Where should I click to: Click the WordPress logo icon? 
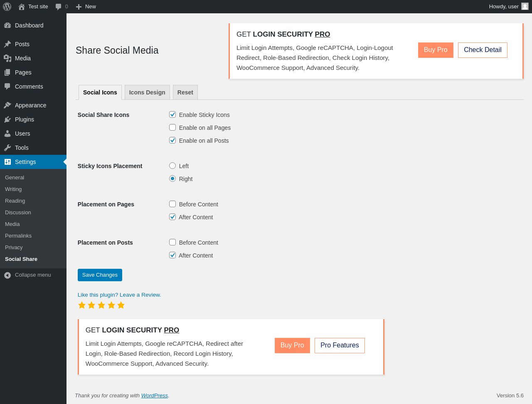[7, 7]
